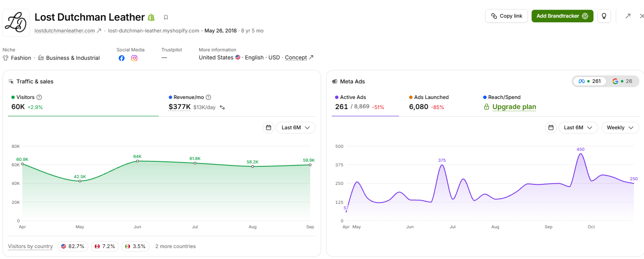Click the swap arrows icon beside $13K/day
644x259 pixels.
222,107
